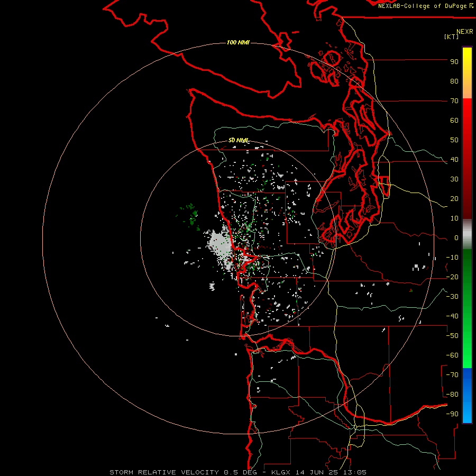Select the 50 value on the velocity scale
Image resolution: width=476 pixels, height=476 pixels.
pyautogui.click(x=454, y=140)
